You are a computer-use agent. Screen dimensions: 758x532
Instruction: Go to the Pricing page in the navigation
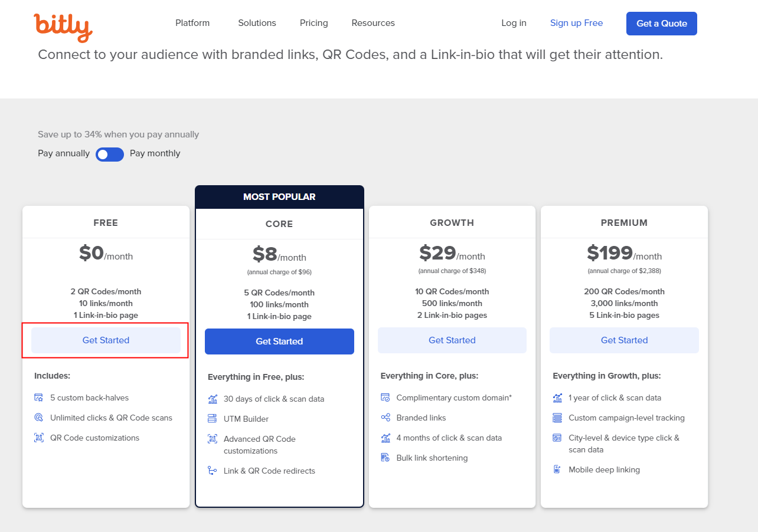pos(313,23)
